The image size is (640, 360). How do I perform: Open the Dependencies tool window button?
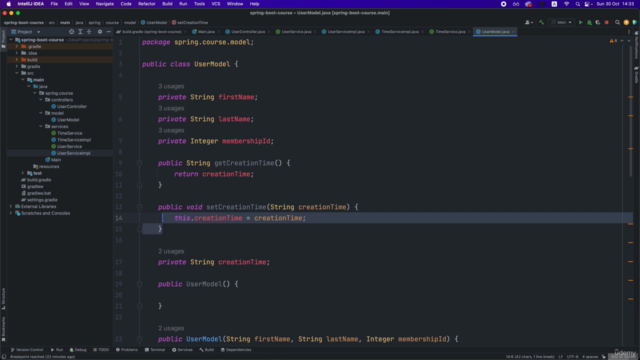(236, 350)
